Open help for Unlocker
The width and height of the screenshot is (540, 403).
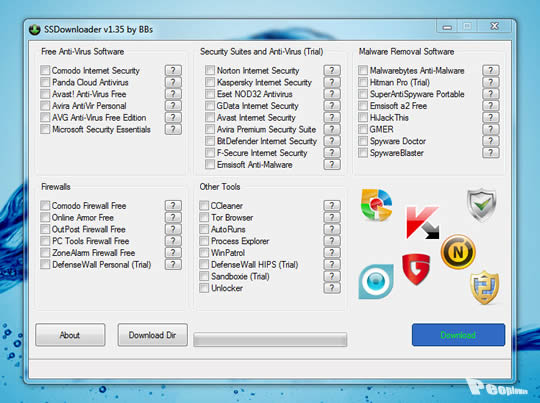pos(332,288)
